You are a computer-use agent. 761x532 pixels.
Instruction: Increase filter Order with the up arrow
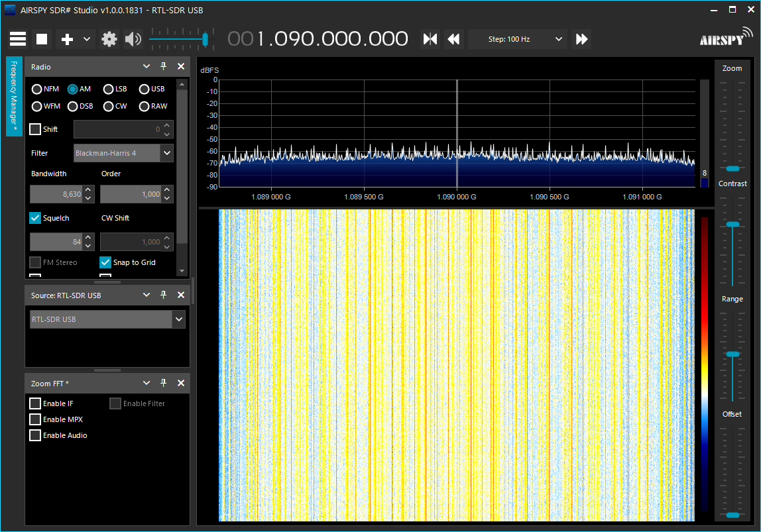click(167, 189)
